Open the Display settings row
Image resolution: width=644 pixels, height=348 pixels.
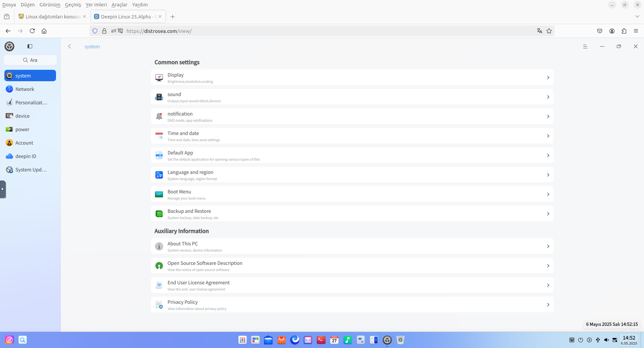coord(352,78)
